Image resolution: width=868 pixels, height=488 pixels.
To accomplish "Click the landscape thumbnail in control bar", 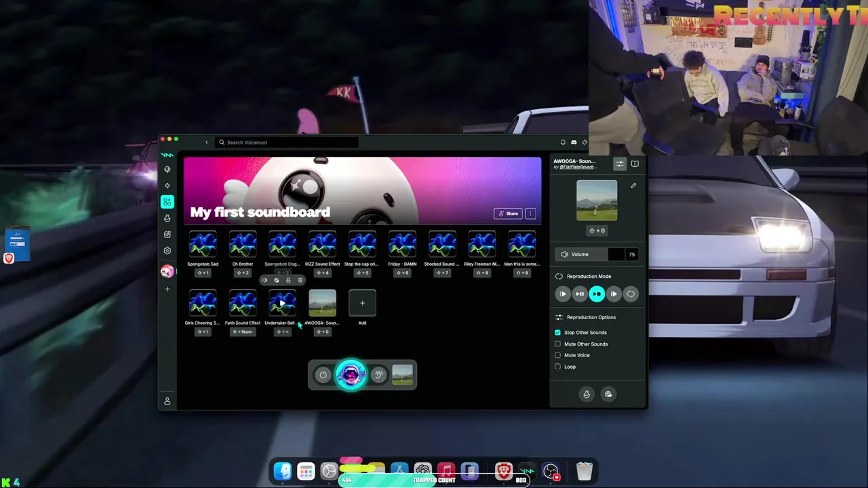I will pos(402,375).
